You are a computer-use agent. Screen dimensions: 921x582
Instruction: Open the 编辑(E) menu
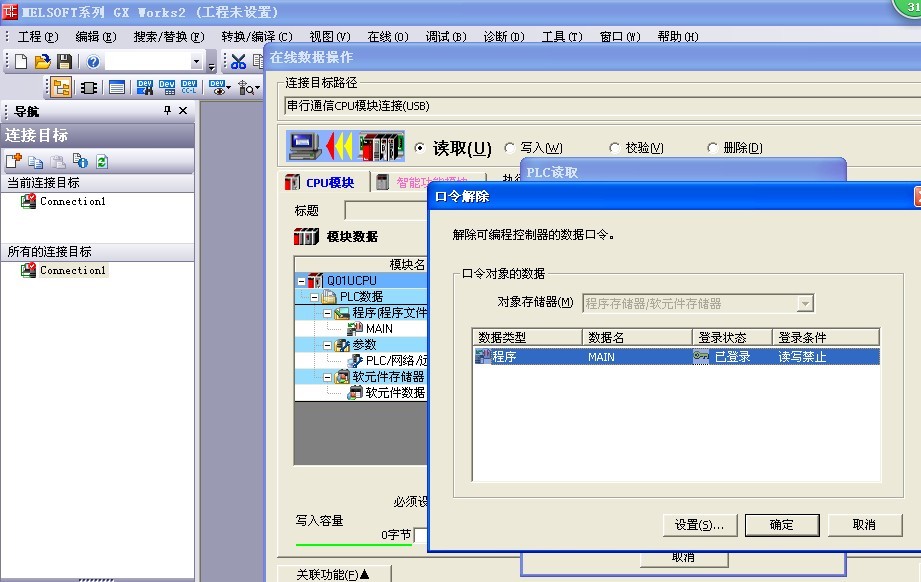(x=96, y=36)
